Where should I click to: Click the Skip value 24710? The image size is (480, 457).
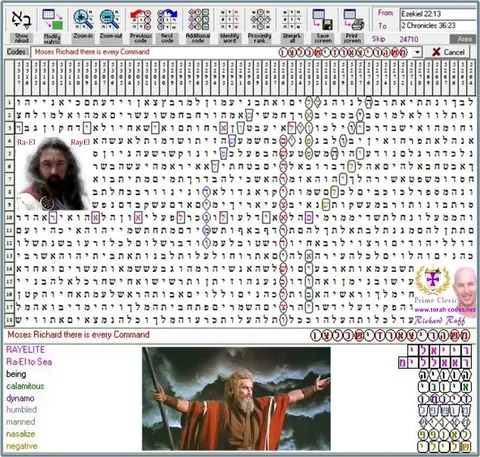click(x=409, y=39)
